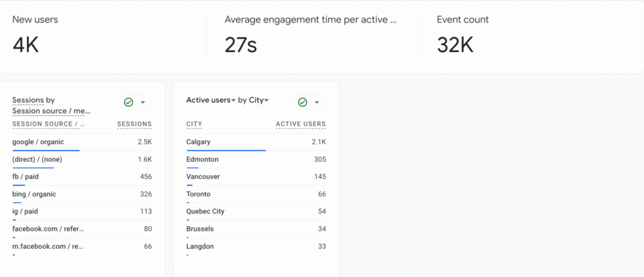Select the Average engagement time tab

coord(311,19)
